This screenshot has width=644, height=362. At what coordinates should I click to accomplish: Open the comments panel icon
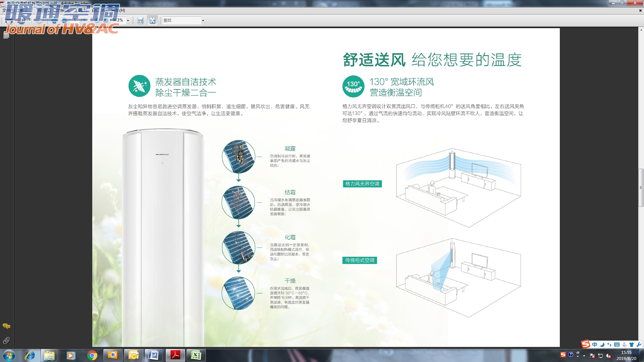(x=6, y=326)
